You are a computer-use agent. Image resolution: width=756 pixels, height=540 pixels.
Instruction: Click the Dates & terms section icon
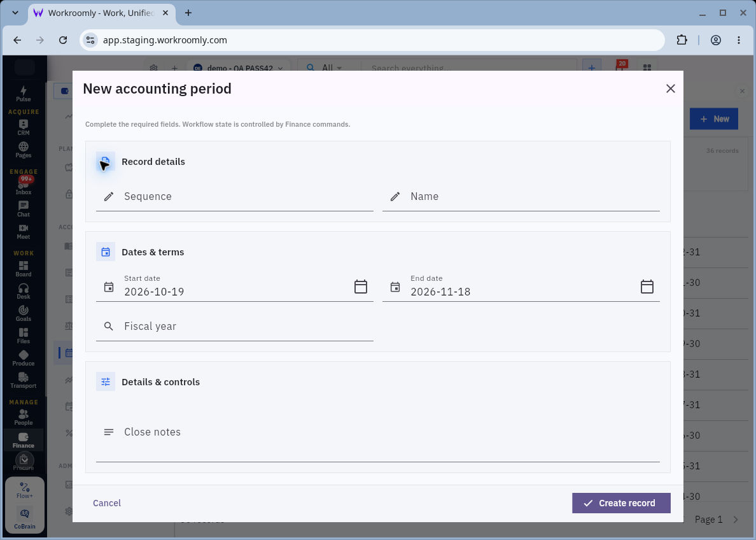click(x=106, y=252)
